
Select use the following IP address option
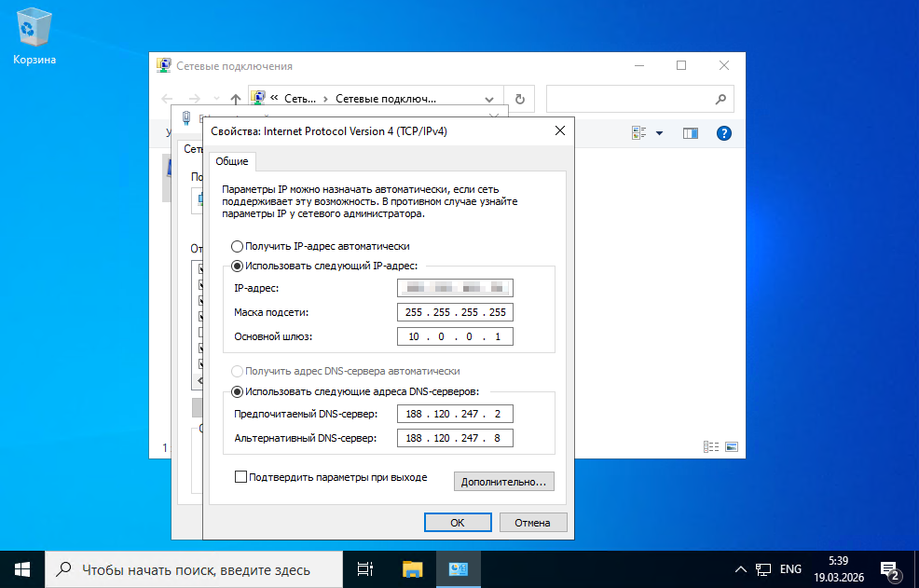tap(237, 266)
